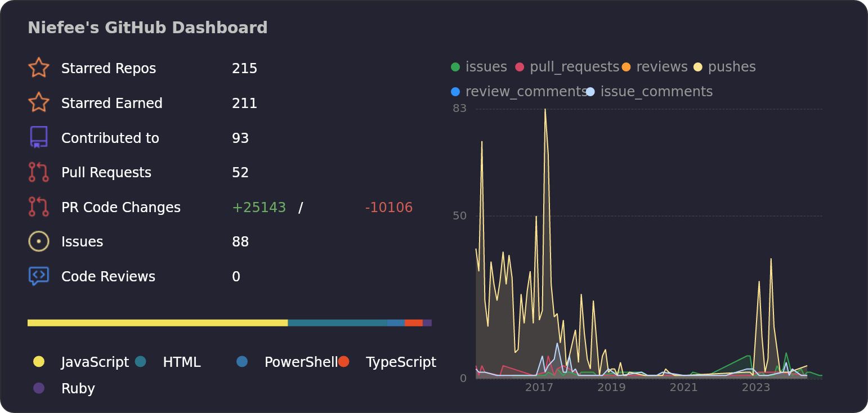Click the Starred Earned label

click(x=112, y=104)
